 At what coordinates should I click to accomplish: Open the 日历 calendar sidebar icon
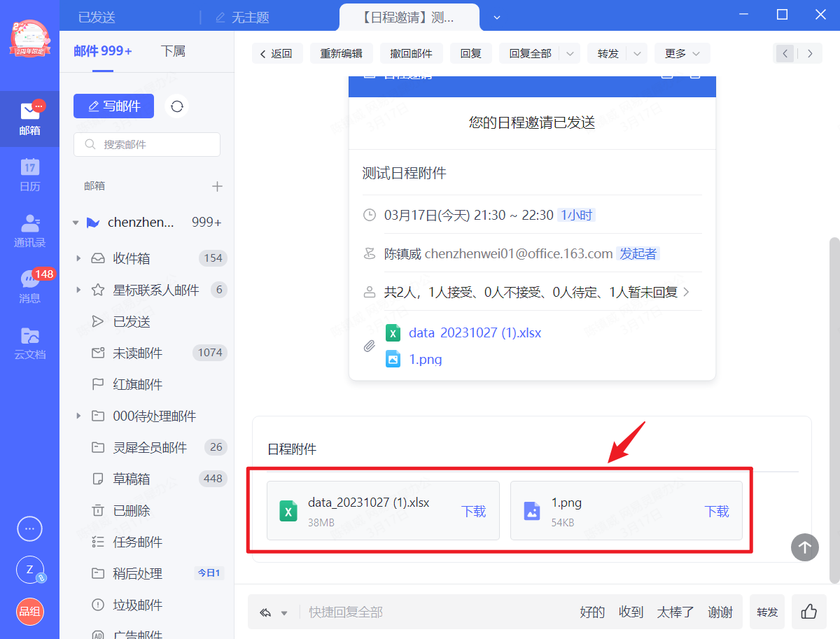(x=29, y=175)
